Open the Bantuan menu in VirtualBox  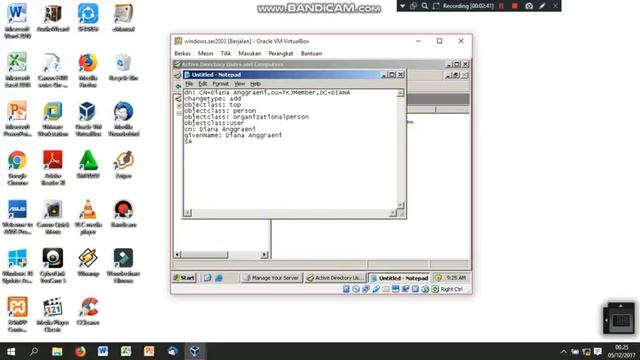(311, 53)
